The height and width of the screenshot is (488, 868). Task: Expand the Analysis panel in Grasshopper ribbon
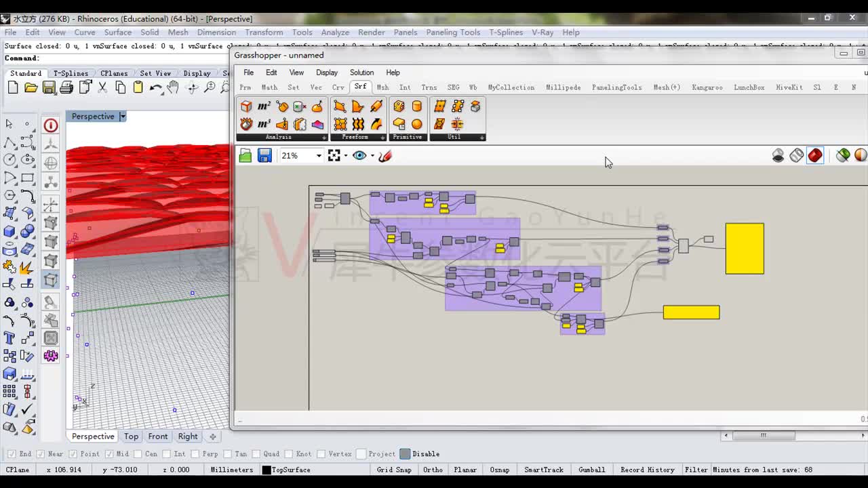325,138
